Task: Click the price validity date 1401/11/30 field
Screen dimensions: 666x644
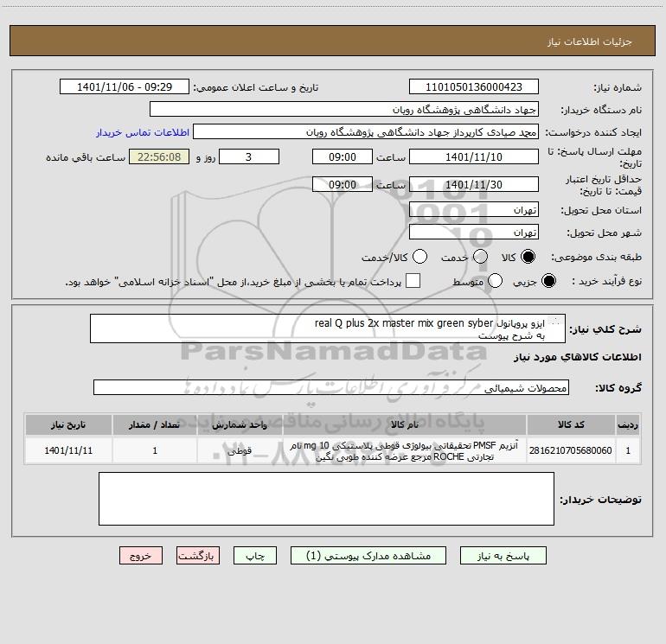Action: [474, 184]
